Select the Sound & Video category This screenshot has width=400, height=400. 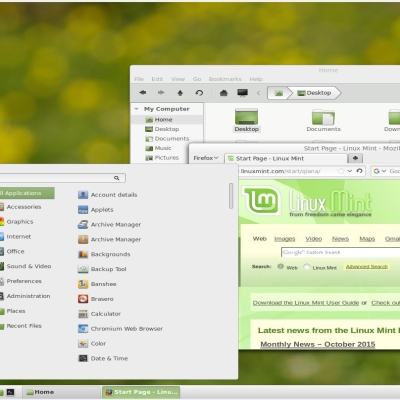(x=27, y=266)
